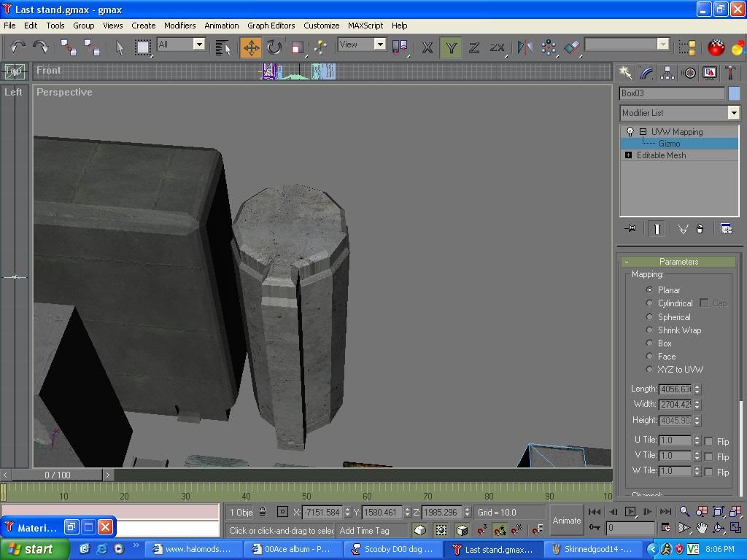Open the View reference coordinate dropdown

(x=379, y=44)
